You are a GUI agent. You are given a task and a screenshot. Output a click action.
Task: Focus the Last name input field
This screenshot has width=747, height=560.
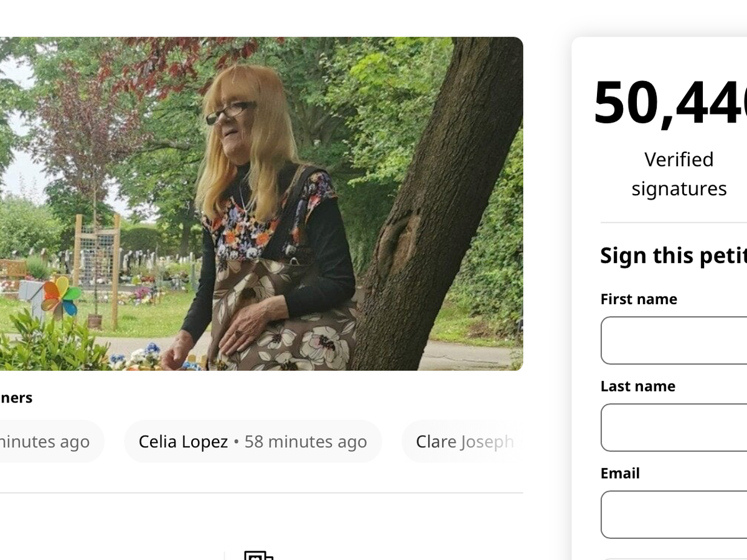pos(674,427)
